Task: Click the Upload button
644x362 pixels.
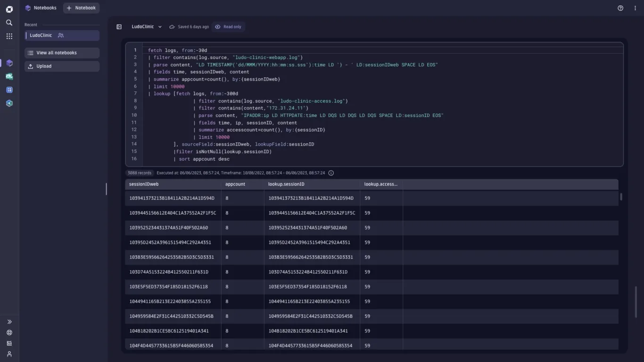Action: [62, 66]
